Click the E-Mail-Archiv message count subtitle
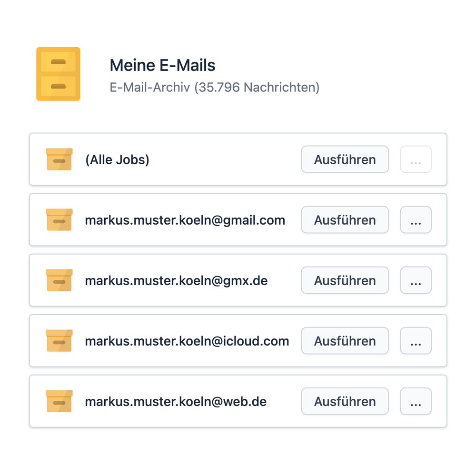Viewport: 476px width, 476px height. click(x=214, y=88)
